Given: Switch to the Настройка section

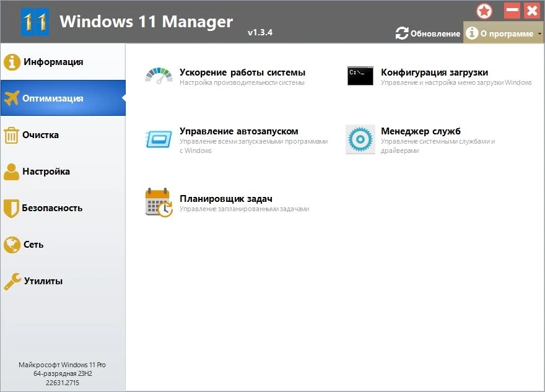Looking at the screenshot, I should tap(63, 172).
